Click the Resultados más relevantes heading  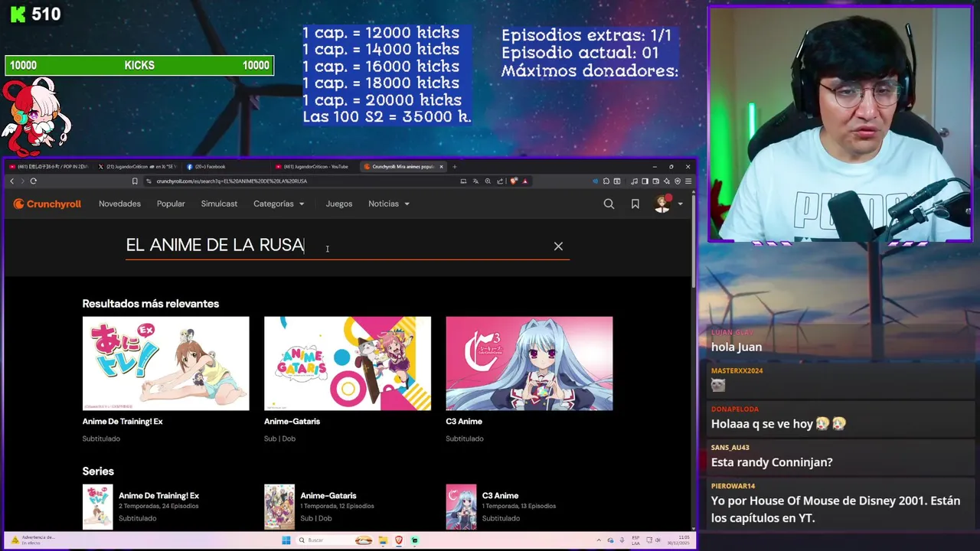tap(151, 304)
